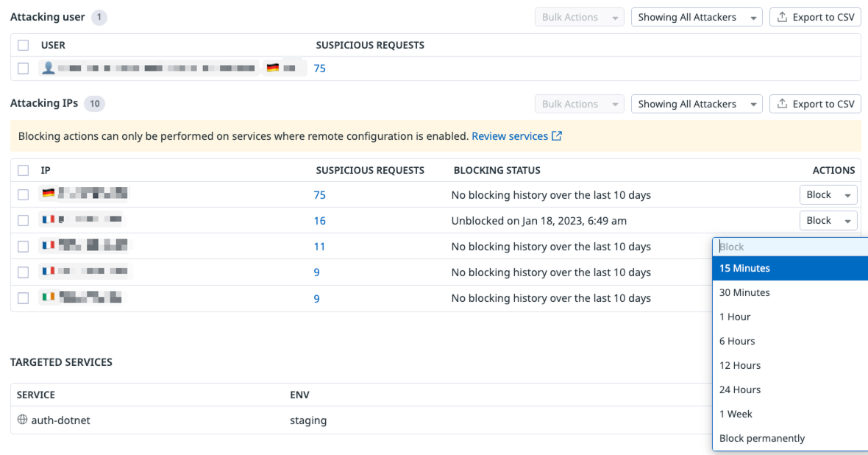Check the box for the 16-requests IP row

[24, 220]
